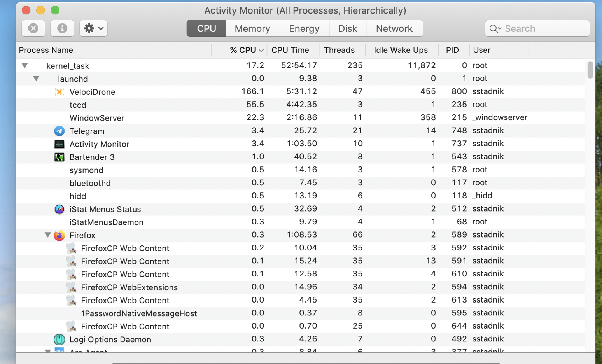This screenshot has width=602, height=364.
Task: Sort processes by PID column
Action: click(x=453, y=50)
